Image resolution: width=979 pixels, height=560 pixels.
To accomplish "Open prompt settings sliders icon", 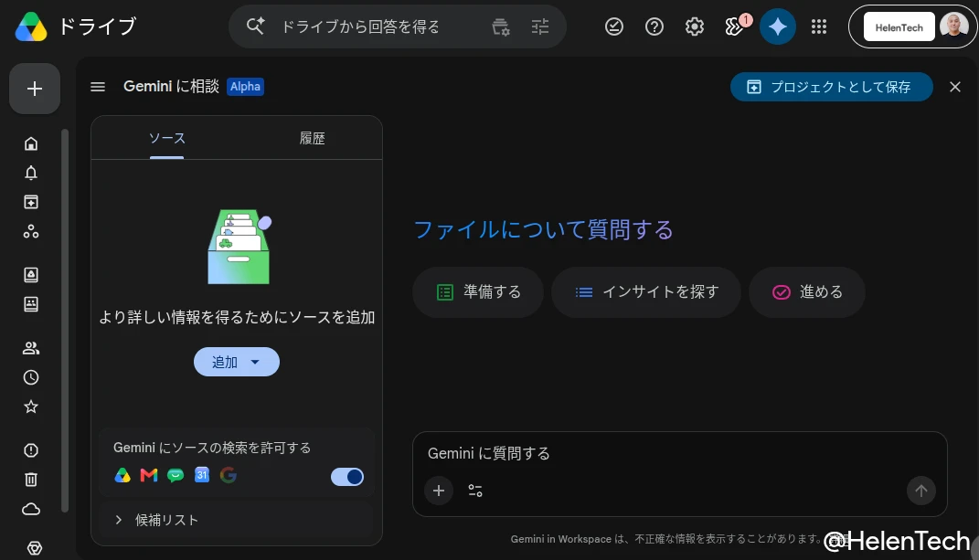I will (475, 491).
